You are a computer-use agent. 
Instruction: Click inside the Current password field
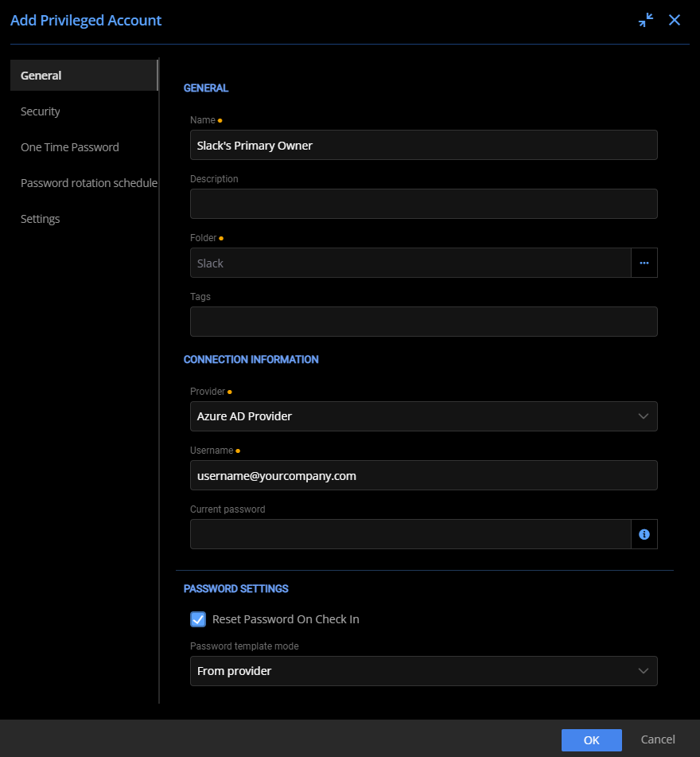(x=410, y=534)
